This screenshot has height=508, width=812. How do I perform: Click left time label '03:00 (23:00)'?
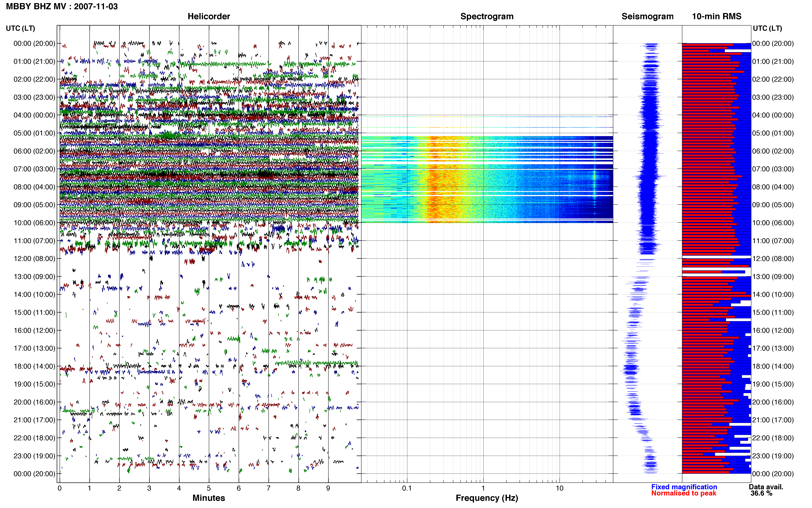[34, 97]
